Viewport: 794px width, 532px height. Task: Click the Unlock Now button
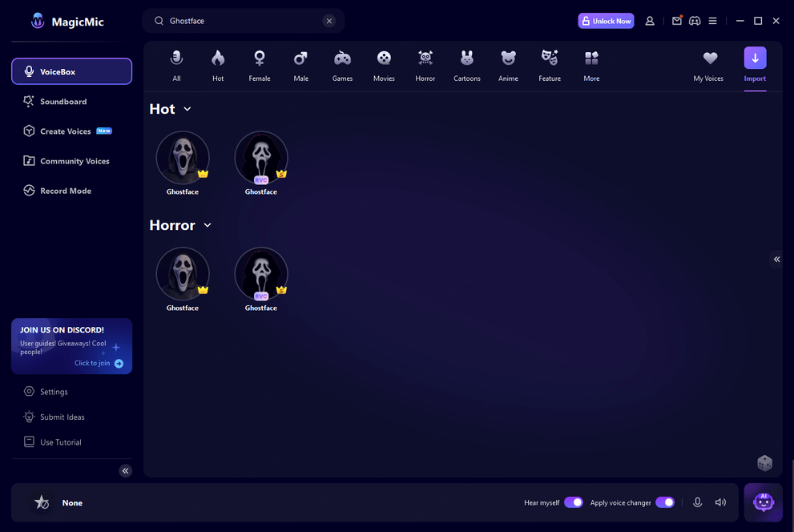point(606,21)
